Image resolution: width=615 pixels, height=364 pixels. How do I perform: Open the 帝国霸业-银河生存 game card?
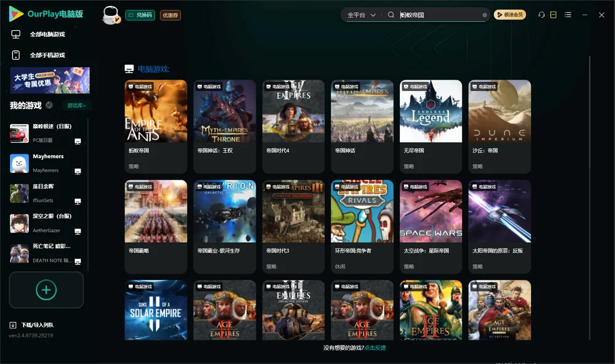(224, 226)
